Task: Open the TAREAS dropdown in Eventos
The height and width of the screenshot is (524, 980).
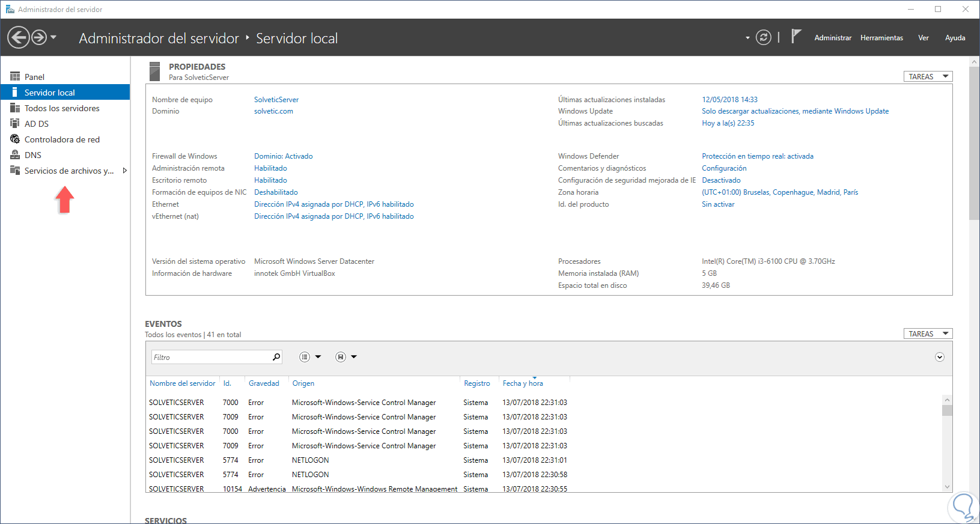Action: click(928, 334)
